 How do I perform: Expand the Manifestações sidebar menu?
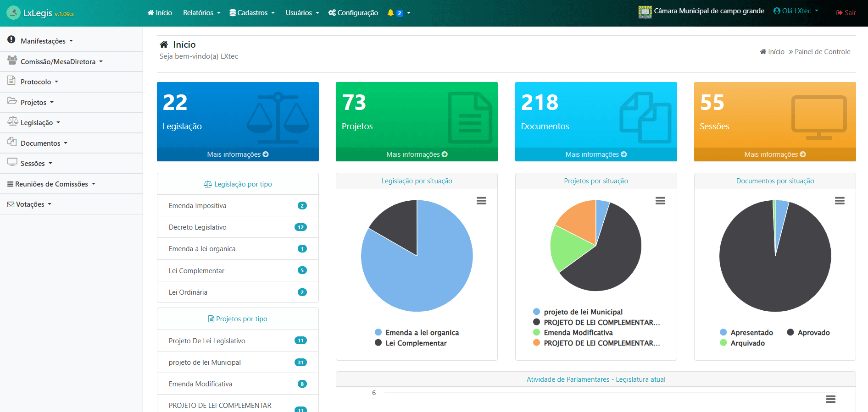[43, 41]
